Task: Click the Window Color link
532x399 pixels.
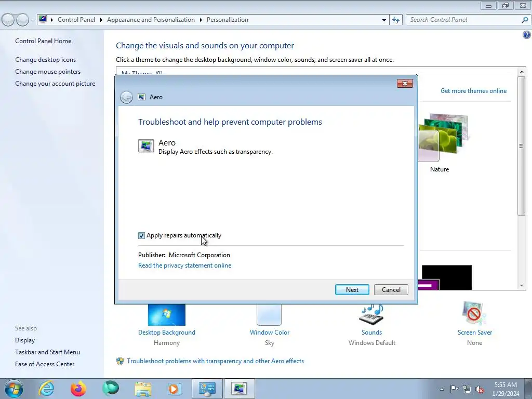Action: click(270, 332)
